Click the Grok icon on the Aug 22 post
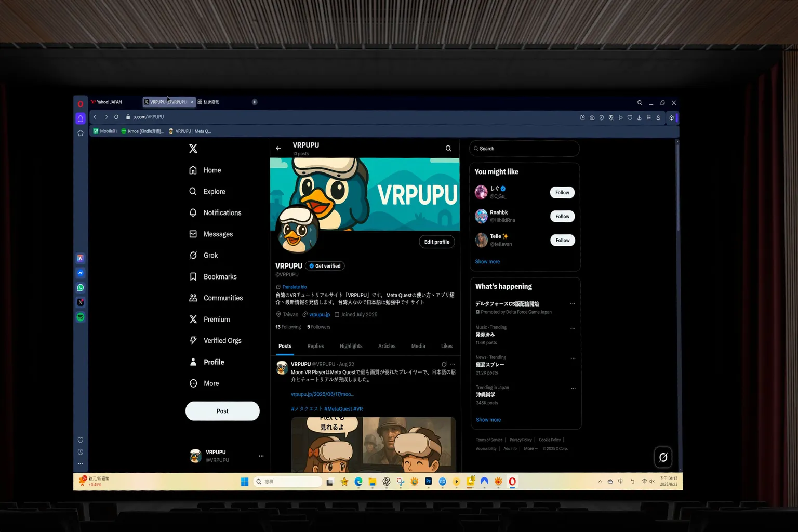 (x=444, y=364)
